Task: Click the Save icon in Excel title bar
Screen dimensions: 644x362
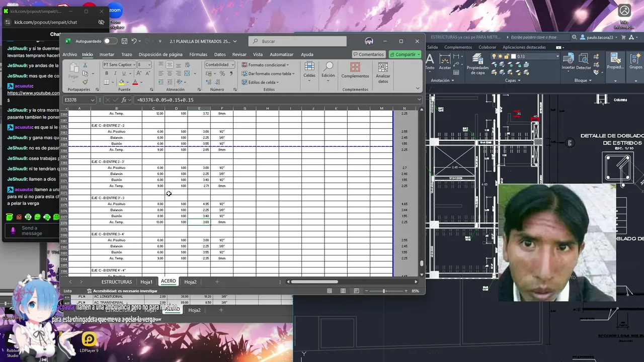Action: pos(123,41)
